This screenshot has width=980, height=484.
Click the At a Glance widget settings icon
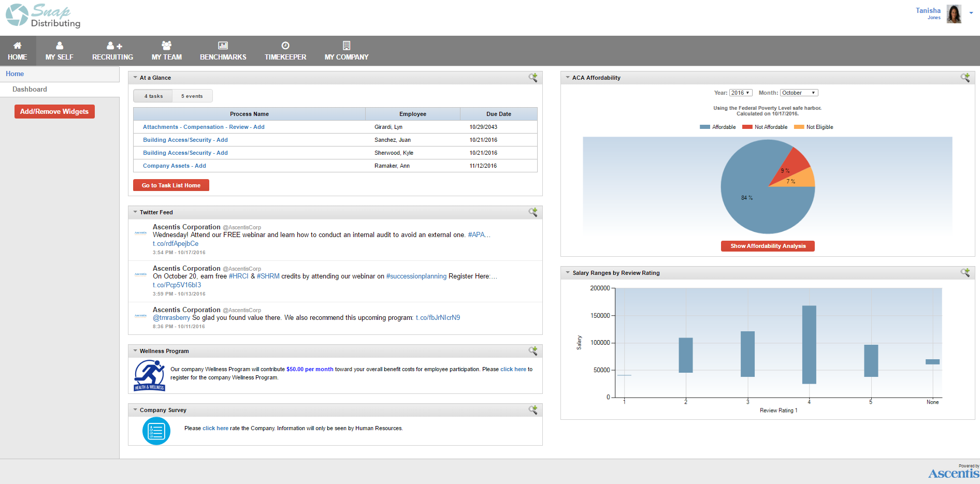[533, 78]
